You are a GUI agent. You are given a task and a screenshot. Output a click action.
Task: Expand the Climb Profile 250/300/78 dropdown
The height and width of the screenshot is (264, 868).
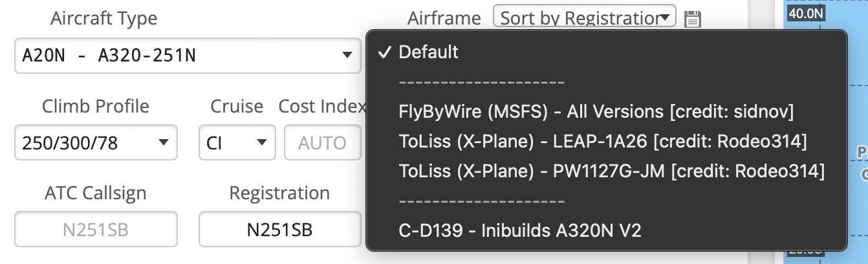pos(96,142)
